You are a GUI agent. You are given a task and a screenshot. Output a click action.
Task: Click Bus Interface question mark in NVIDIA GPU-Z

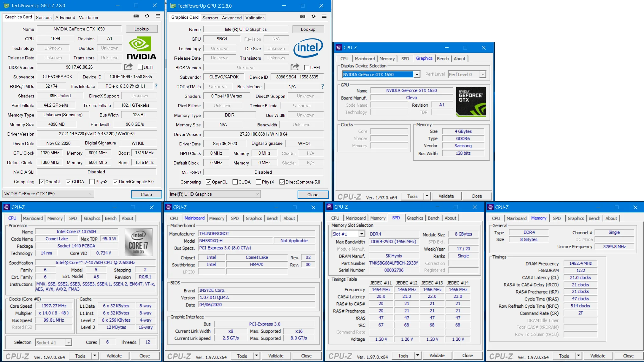pyautogui.click(x=156, y=86)
